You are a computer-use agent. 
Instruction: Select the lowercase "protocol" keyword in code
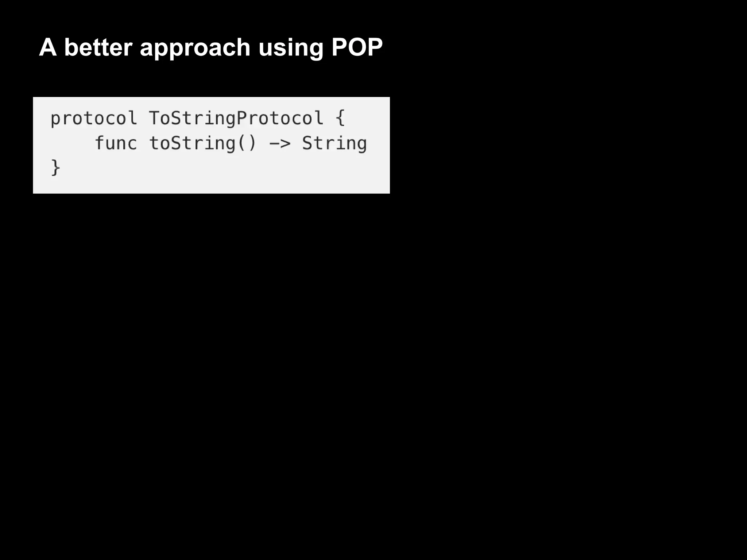tap(94, 118)
